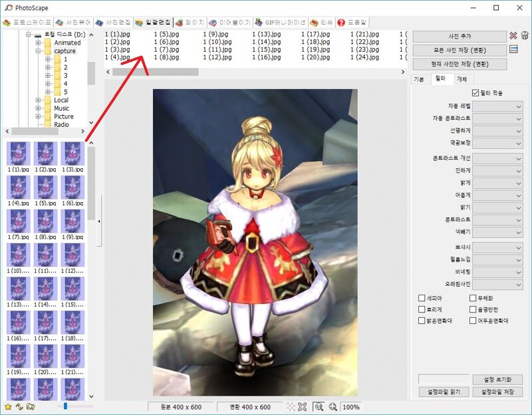The image size is (532, 415).
Task: Open the 역광보정 dropdown
Action: click(497, 143)
